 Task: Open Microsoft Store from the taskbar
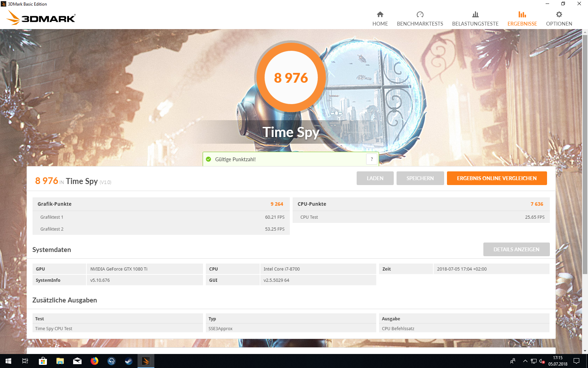tap(43, 361)
